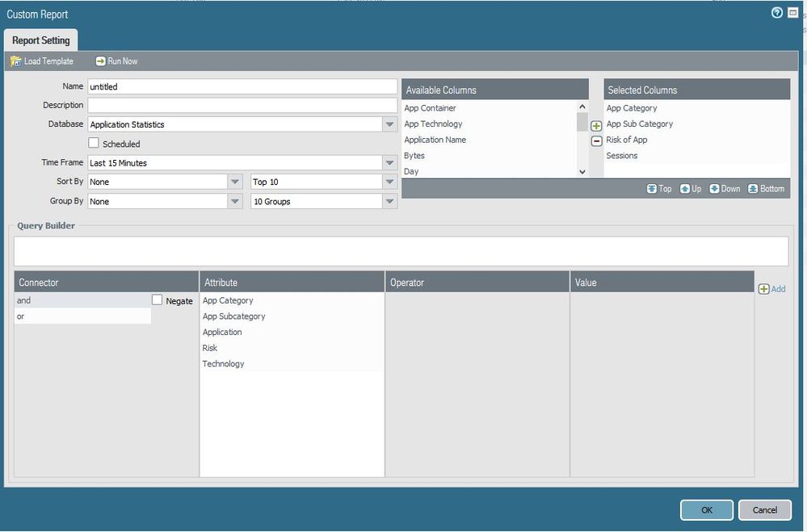Open the Time Frame dropdown

click(389, 163)
